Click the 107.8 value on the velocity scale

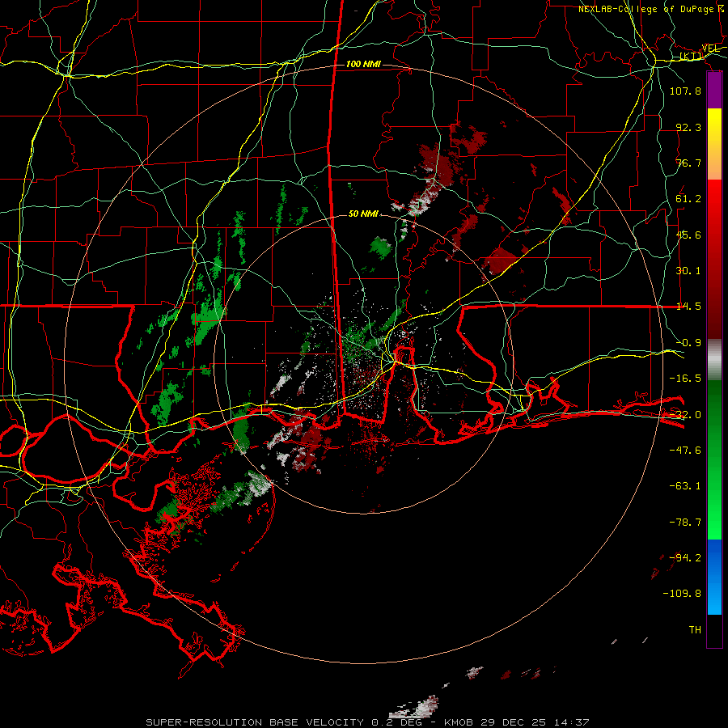click(685, 91)
